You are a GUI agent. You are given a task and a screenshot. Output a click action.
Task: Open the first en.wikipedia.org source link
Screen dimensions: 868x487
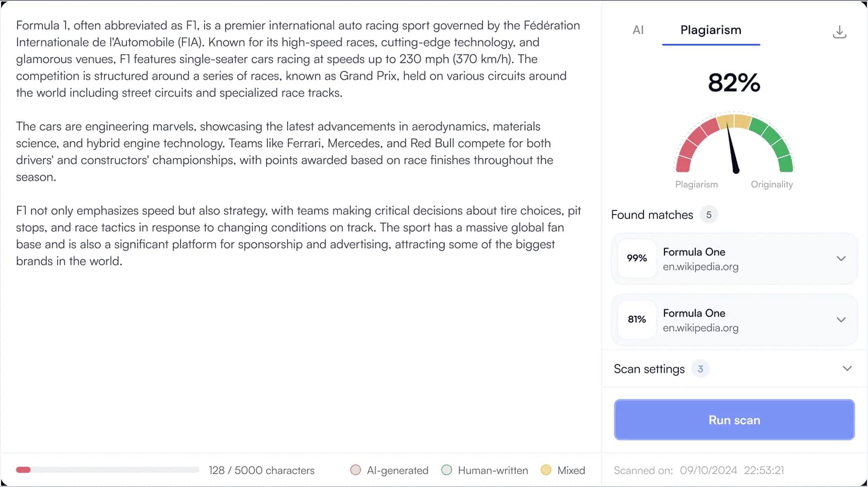[700, 267]
